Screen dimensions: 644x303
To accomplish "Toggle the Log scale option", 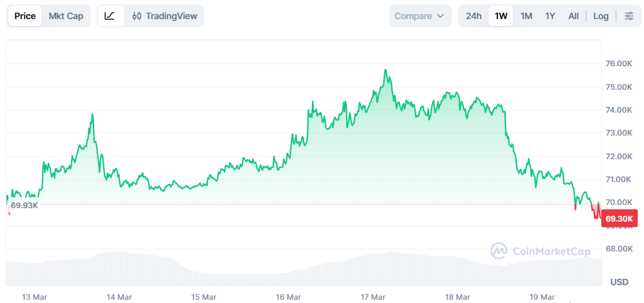I will coord(601,16).
